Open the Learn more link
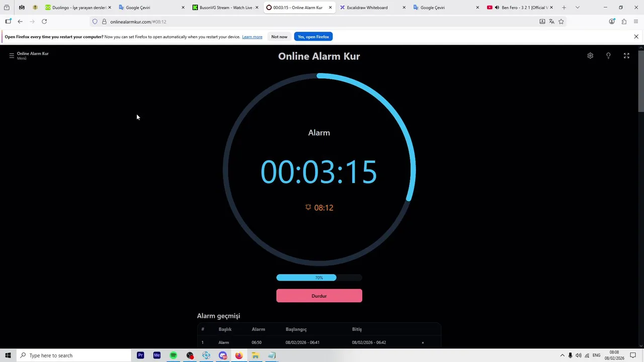The width and height of the screenshot is (644, 362). (252, 37)
